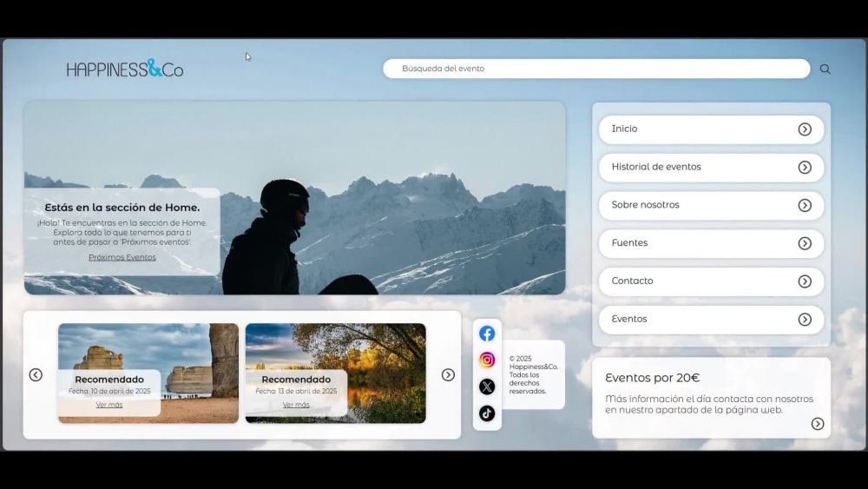The height and width of the screenshot is (489, 868).
Task: Open the Facebook page icon
Action: 487,334
